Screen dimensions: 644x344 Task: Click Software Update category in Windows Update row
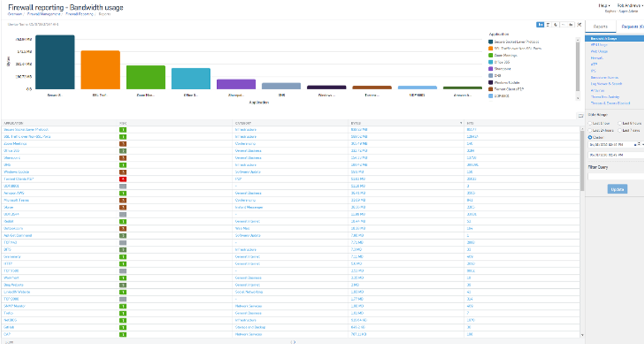[x=247, y=172]
